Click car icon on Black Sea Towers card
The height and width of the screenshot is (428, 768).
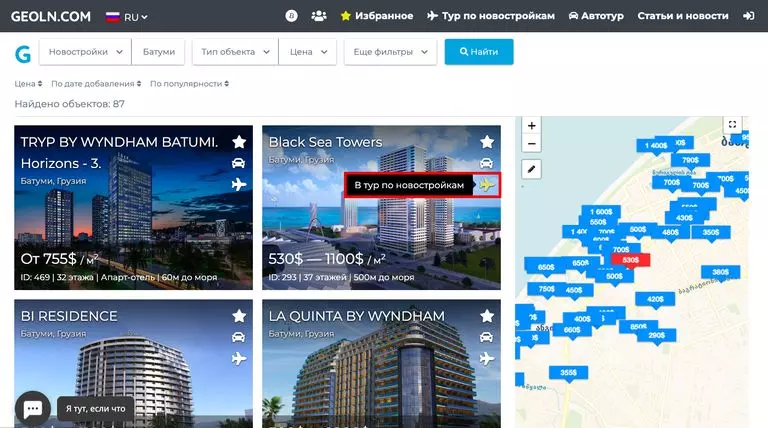[486, 163]
